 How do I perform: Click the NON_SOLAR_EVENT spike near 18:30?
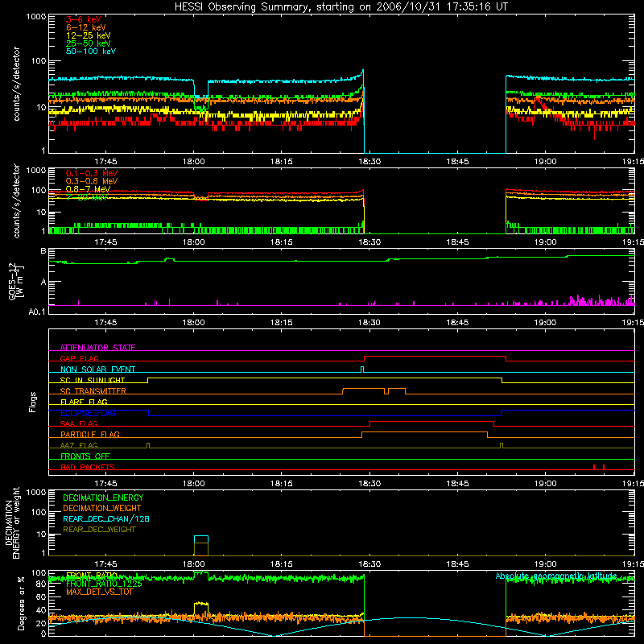pyautogui.click(x=361, y=369)
